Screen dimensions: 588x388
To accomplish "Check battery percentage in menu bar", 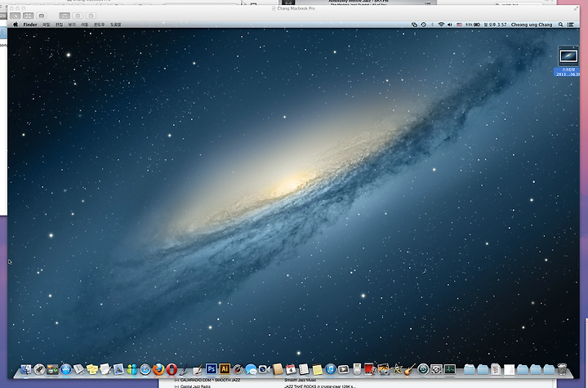I will pyautogui.click(x=473, y=25).
